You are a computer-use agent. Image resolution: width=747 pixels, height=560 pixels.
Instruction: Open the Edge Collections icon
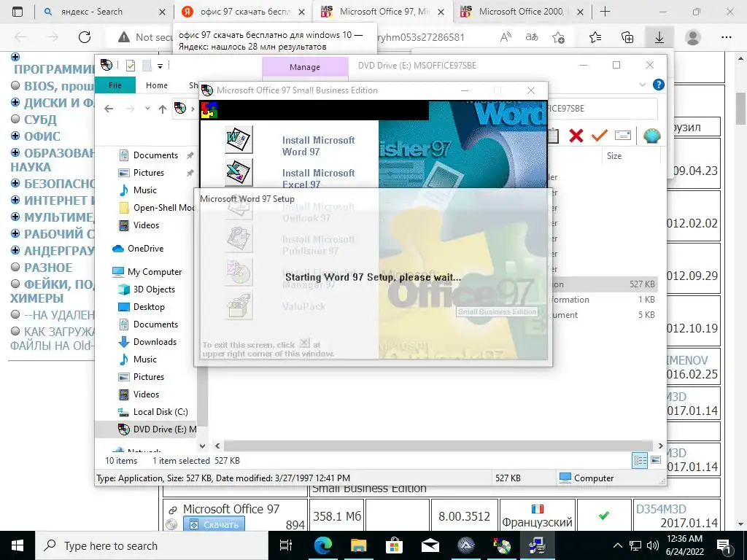click(627, 37)
